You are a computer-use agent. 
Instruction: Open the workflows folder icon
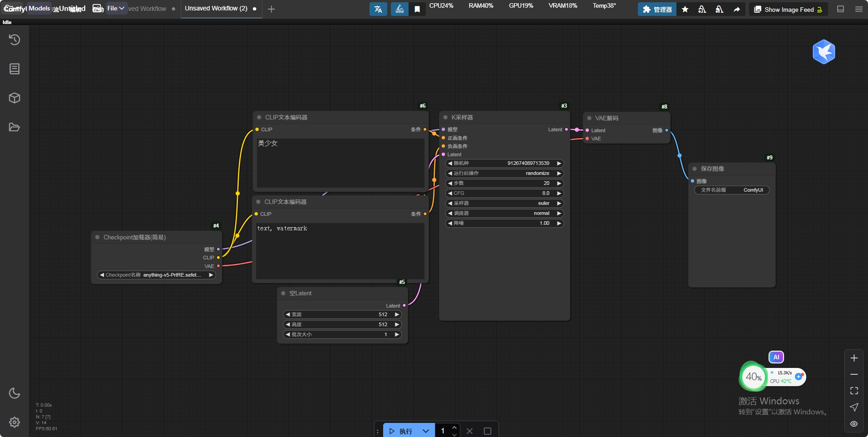tap(15, 127)
